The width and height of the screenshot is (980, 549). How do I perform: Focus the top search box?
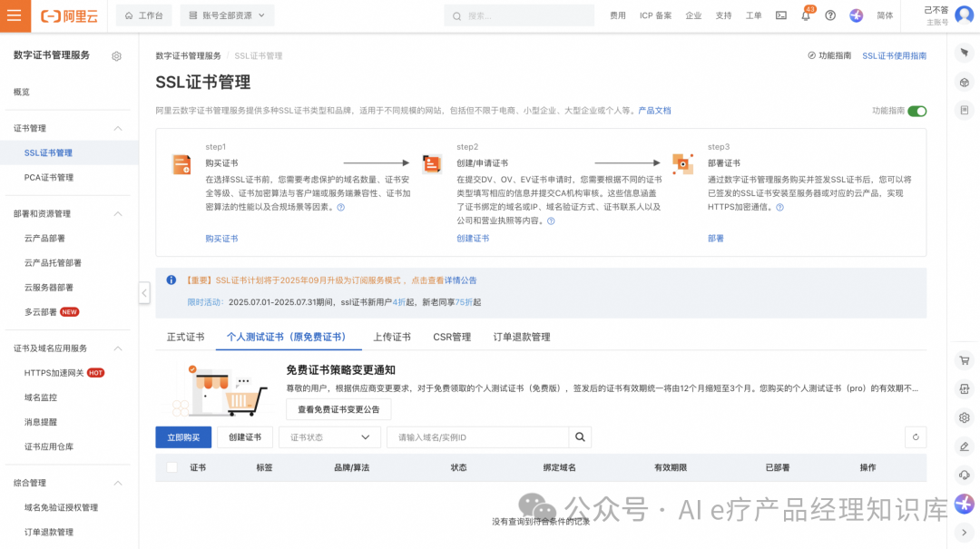pos(519,15)
